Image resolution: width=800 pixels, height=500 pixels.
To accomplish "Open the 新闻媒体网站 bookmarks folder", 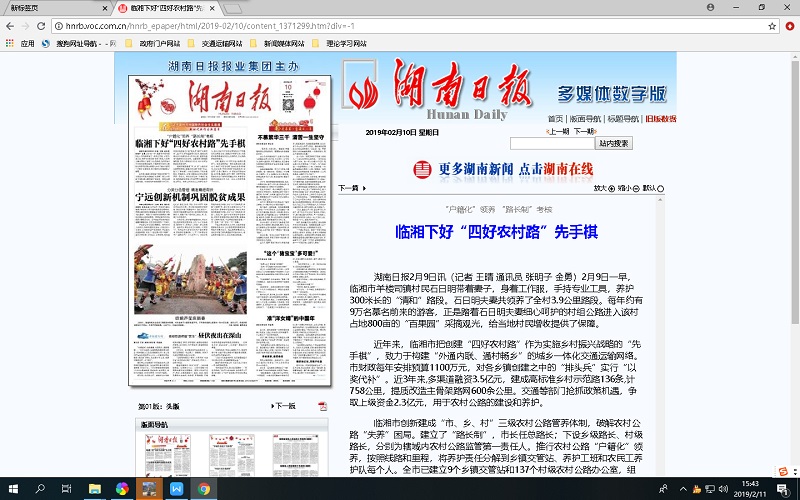I will pos(279,43).
